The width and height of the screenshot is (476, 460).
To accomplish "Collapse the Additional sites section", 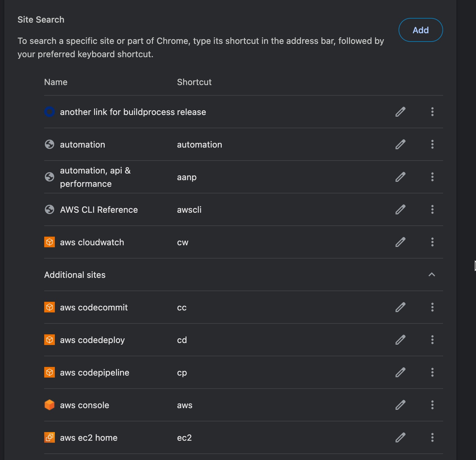I will 432,275.
